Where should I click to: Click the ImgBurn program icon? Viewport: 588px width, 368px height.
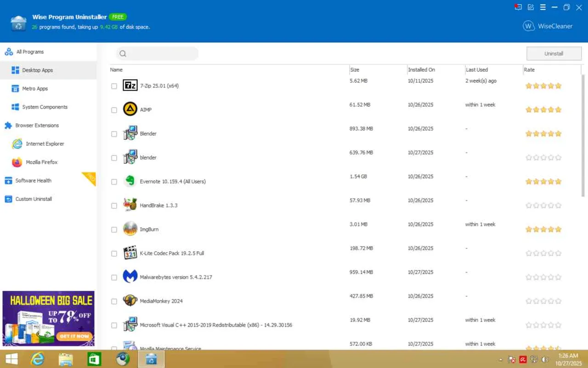(x=130, y=229)
